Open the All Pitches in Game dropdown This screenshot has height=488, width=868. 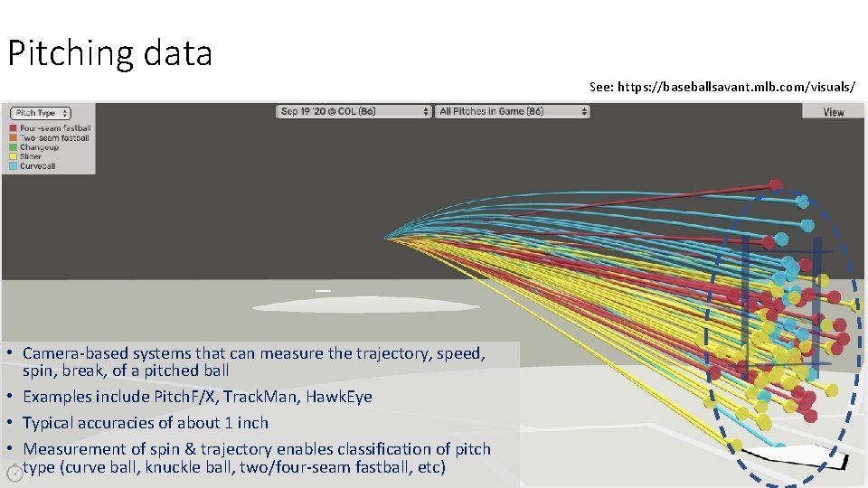click(x=512, y=111)
